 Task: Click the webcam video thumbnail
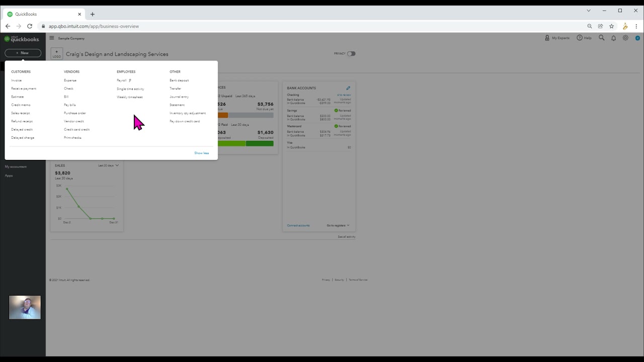[x=25, y=307]
